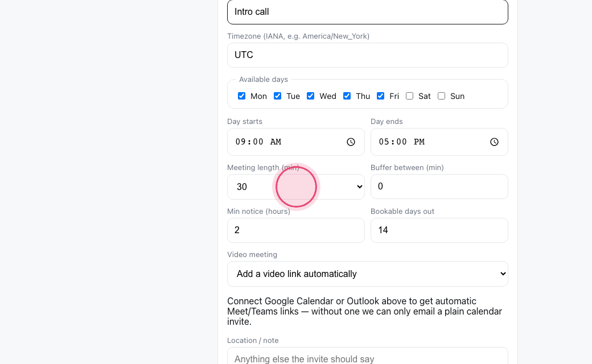Click the Bookable days out field
This screenshot has width=592, height=364.
tap(439, 230)
